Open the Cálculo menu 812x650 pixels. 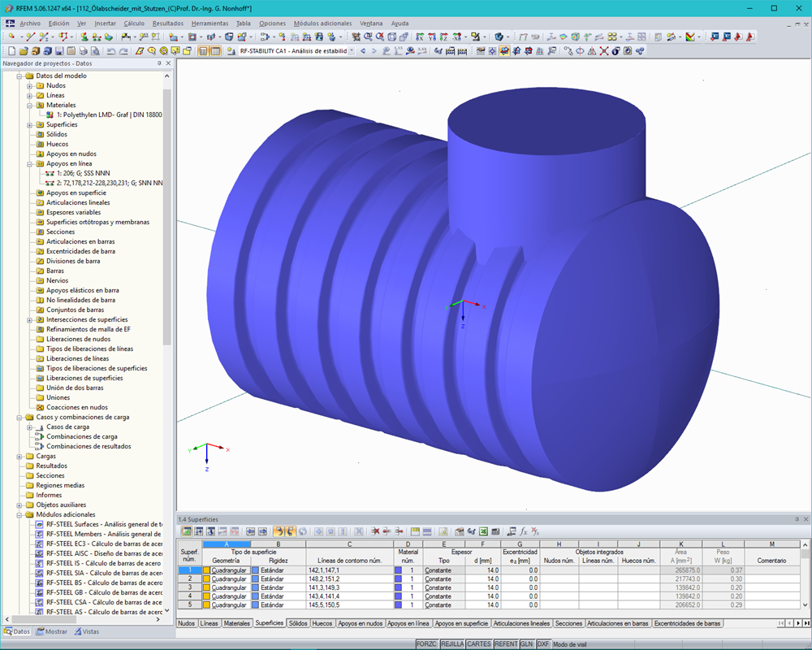tap(134, 24)
